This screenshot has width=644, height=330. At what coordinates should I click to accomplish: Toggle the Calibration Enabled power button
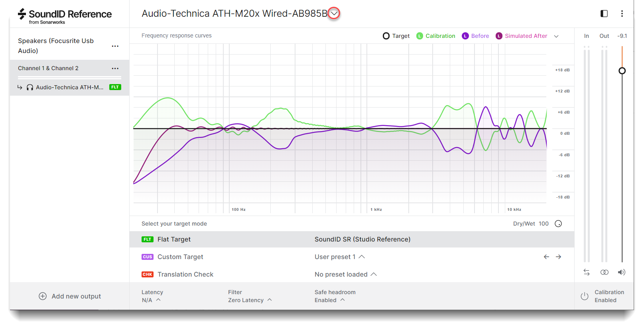[x=585, y=296]
